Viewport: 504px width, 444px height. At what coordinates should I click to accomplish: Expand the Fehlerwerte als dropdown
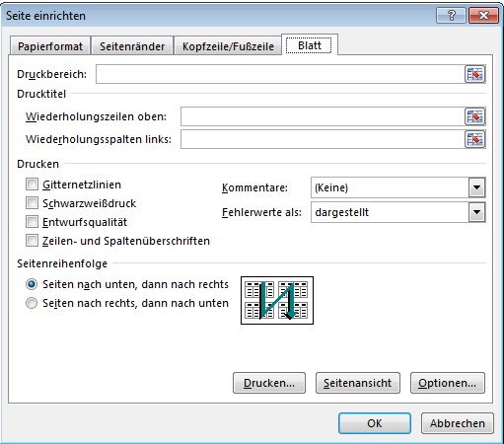[476, 212]
